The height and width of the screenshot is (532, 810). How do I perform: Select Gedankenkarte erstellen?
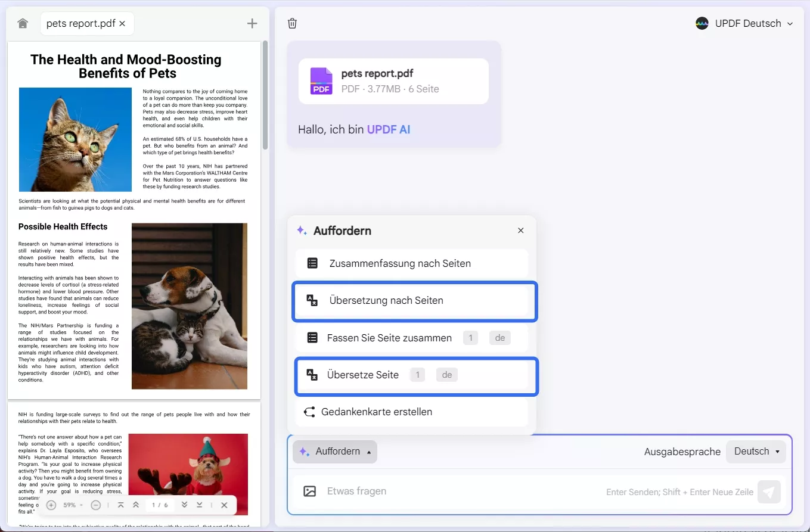412,412
